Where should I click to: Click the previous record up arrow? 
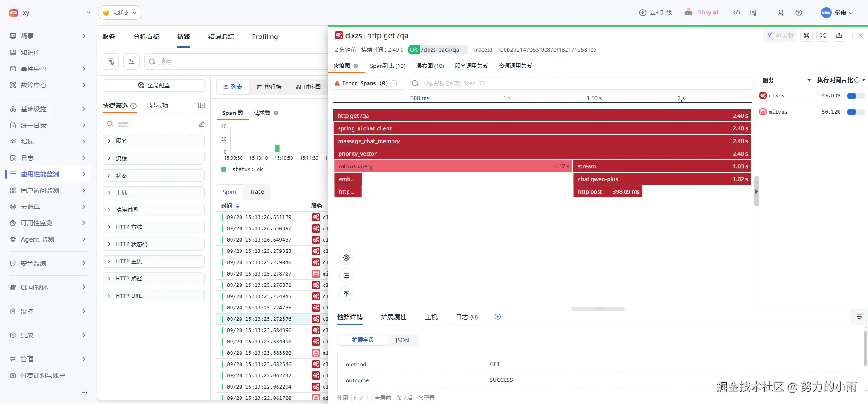pyautogui.click(x=355, y=398)
